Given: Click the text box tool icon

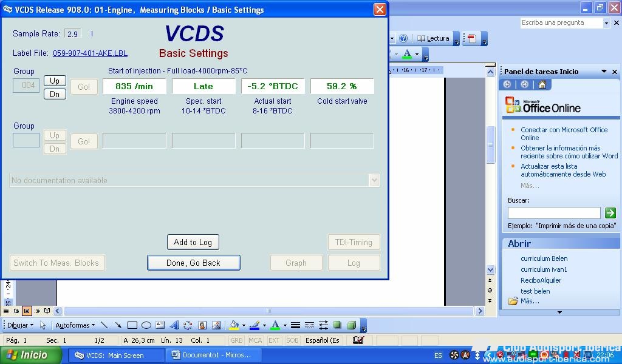Looking at the screenshot, I should (160, 325).
